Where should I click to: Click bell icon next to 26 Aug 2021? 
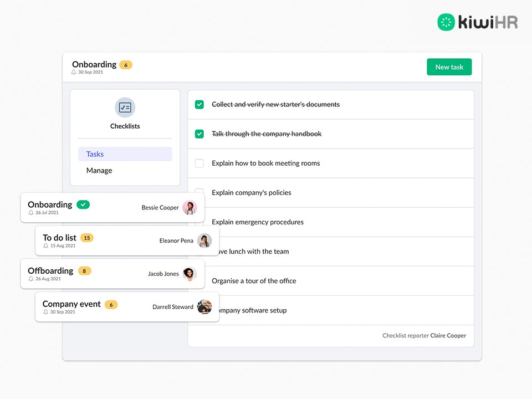[x=31, y=279]
